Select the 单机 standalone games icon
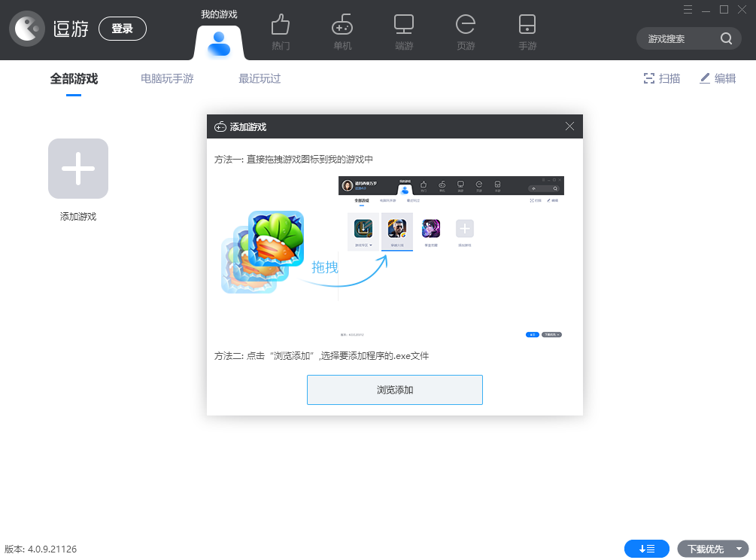756x560 pixels. coord(342,32)
